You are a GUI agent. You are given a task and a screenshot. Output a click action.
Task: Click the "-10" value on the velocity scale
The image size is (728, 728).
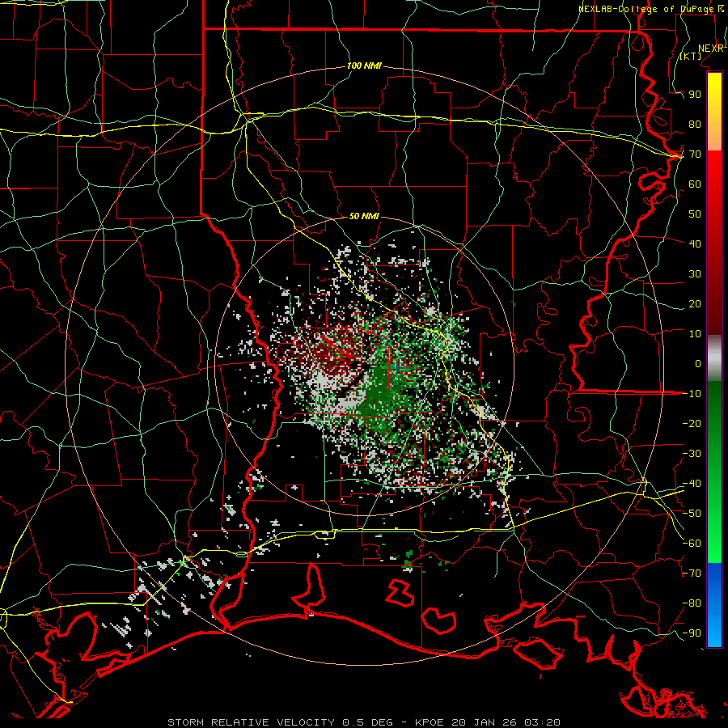(692, 394)
